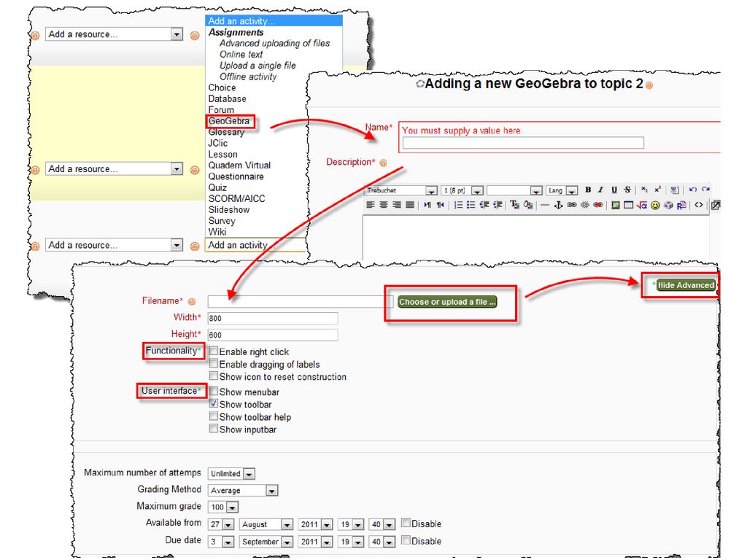Tick Disable for the Due date

click(406, 540)
